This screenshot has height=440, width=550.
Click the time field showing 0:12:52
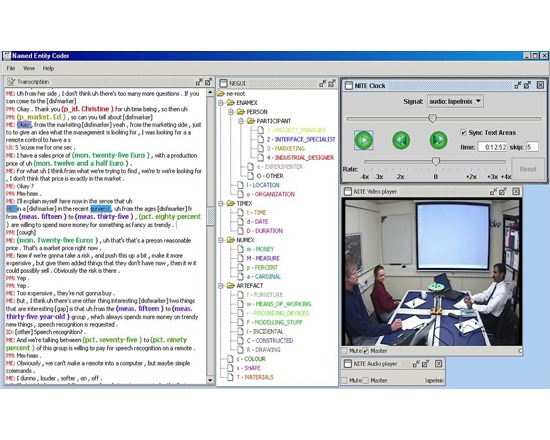(x=493, y=147)
